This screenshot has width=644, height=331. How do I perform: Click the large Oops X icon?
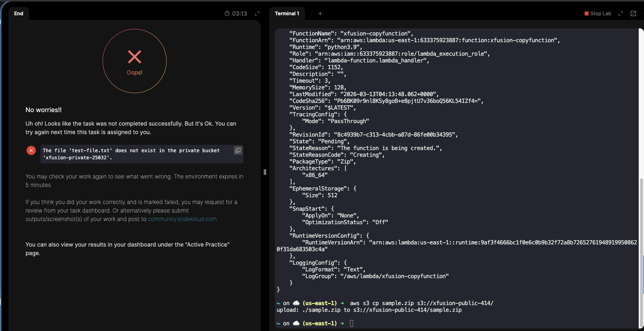tap(135, 57)
